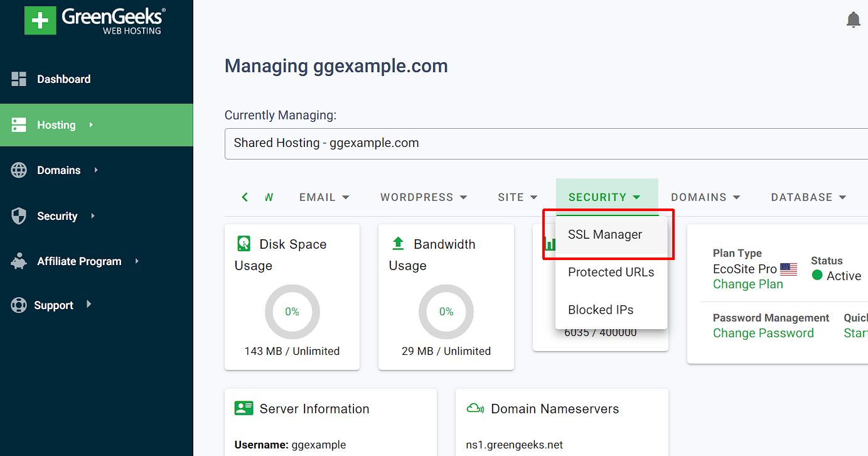This screenshot has height=456, width=868.
Task: Select SSL Manager from the Security menu
Action: pyautogui.click(x=611, y=235)
